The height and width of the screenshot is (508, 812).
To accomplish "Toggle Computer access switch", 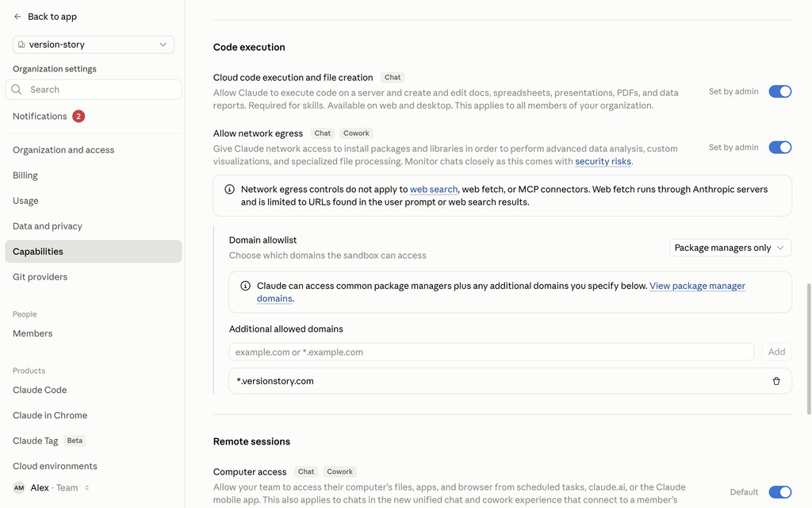I will (x=780, y=492).
